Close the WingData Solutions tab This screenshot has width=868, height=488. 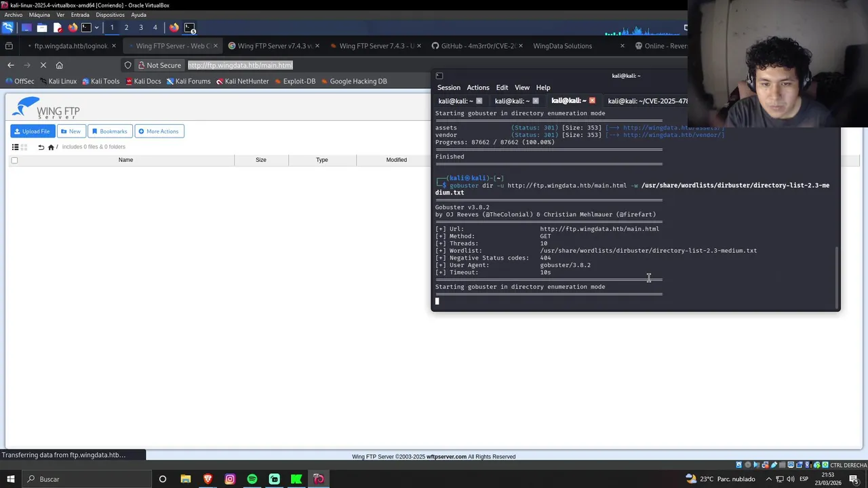coord(623,46)
